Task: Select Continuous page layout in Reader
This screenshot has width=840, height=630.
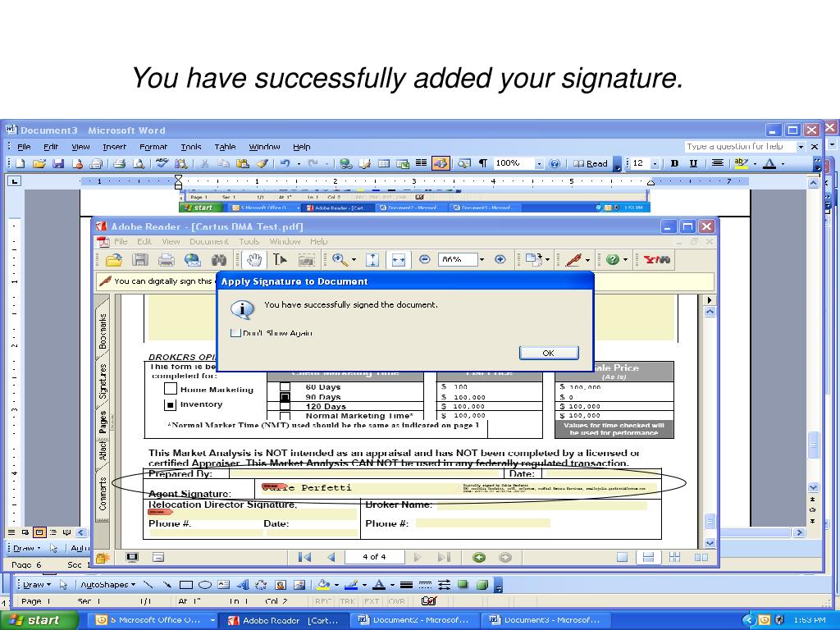Action: click(648, 557)
